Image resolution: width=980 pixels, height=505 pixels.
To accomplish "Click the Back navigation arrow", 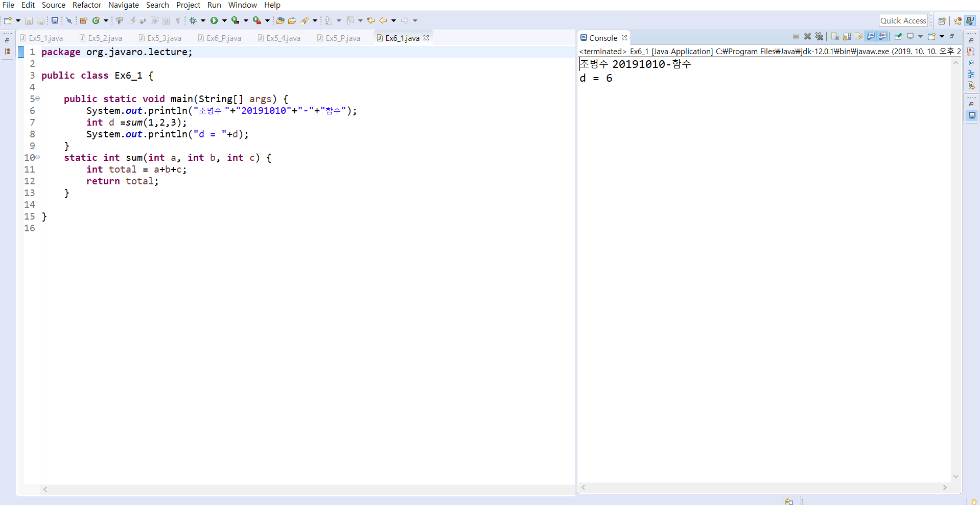I will click(x=383, y=20).
